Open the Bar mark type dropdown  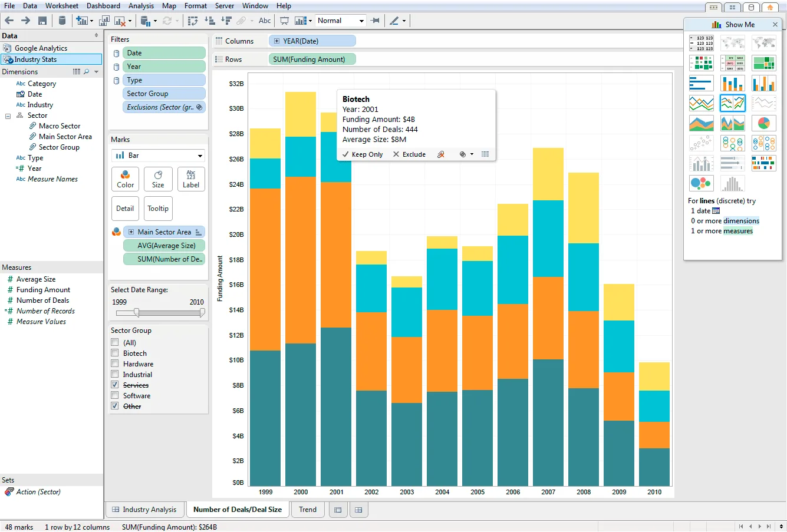point(158,156)
